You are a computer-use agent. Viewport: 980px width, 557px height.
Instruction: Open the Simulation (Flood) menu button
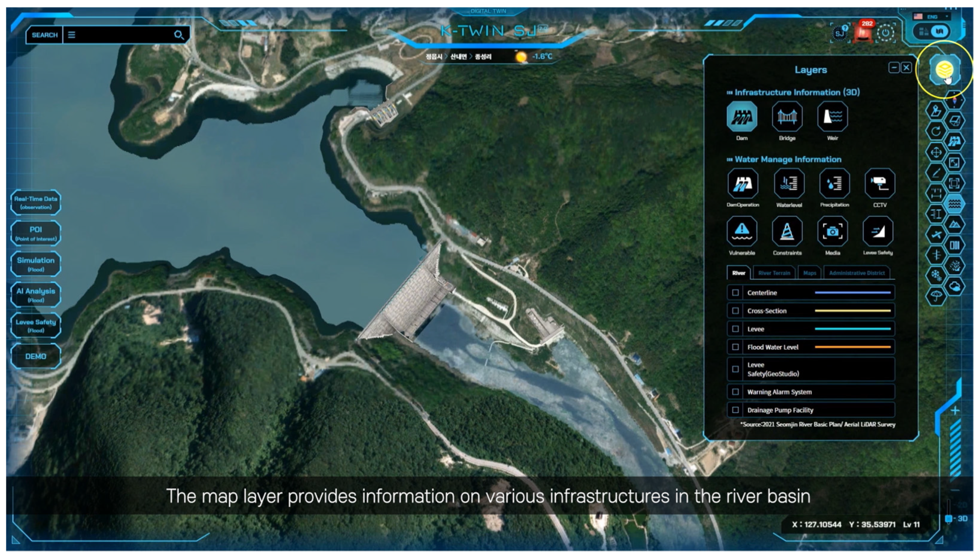36,264
